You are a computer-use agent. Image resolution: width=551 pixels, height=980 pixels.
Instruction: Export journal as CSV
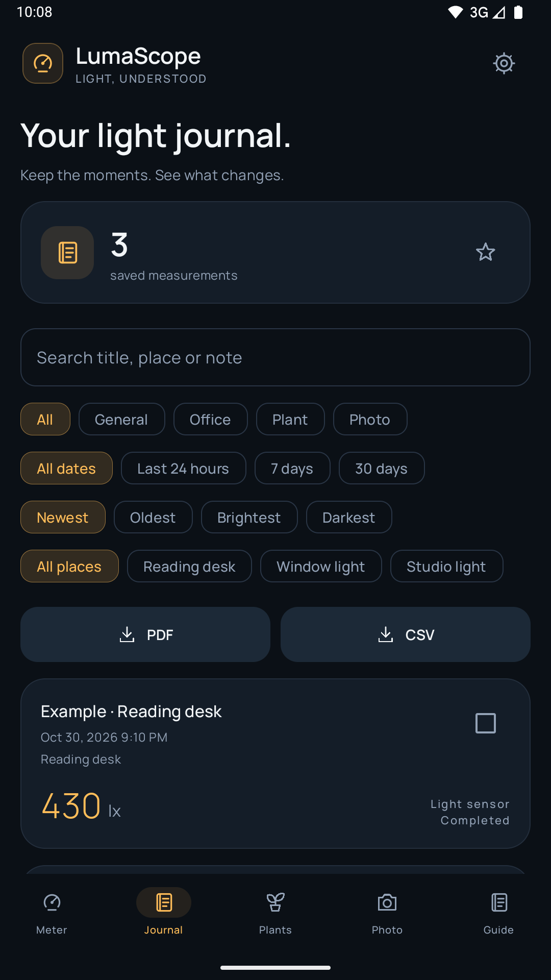406,634
